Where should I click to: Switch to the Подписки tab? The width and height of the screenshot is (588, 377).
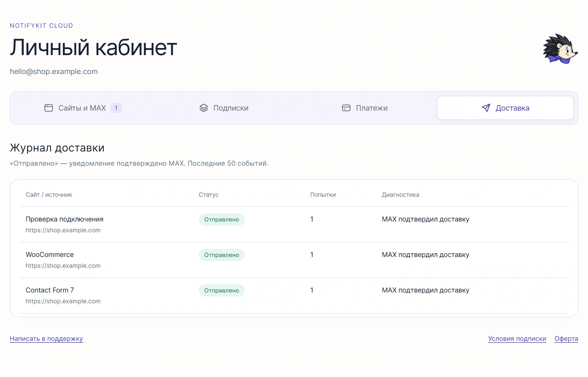[224, 108]
